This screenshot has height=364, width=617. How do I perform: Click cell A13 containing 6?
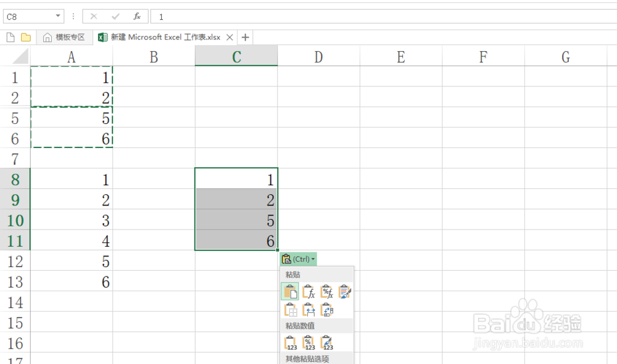72,281
